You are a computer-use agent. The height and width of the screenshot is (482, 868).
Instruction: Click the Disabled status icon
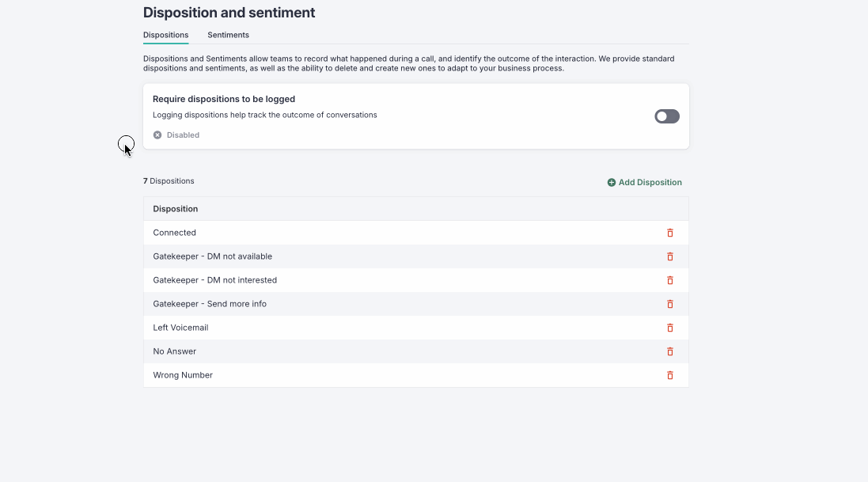tap(157, 135)
